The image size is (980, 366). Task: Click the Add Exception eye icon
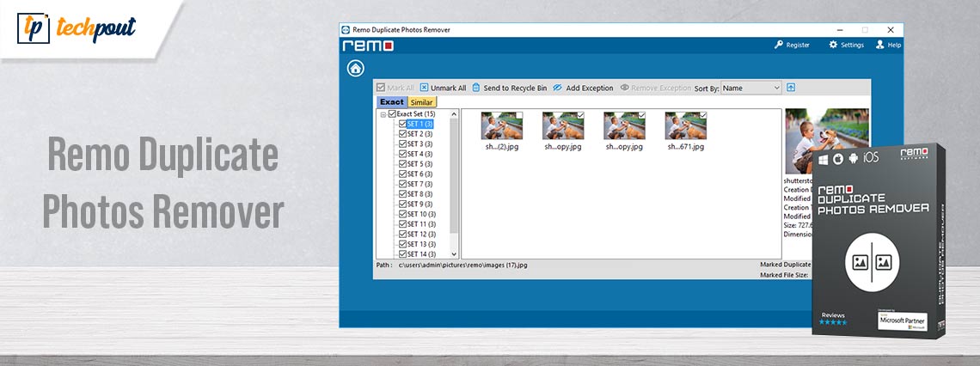pos(557,88)
